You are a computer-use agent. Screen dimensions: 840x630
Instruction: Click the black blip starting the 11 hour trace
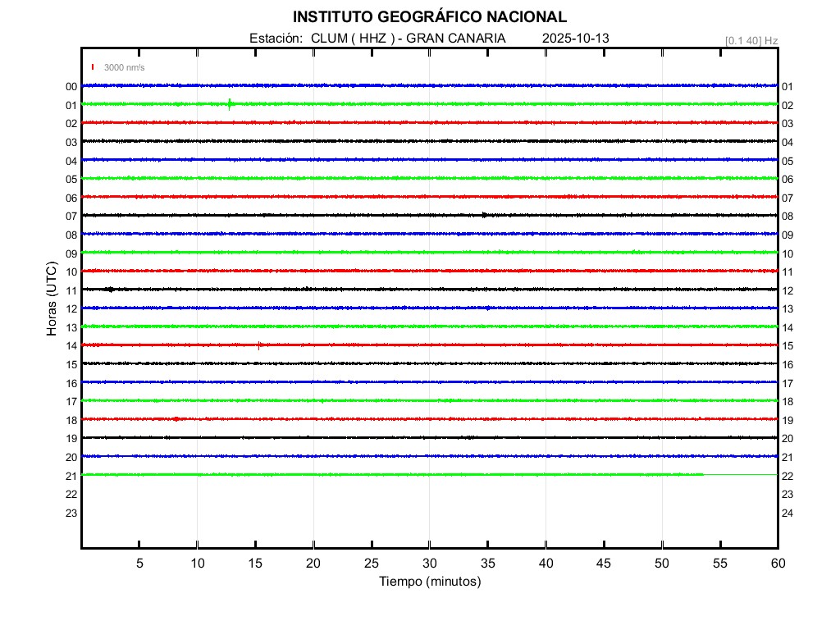click(x=111, y=289)
